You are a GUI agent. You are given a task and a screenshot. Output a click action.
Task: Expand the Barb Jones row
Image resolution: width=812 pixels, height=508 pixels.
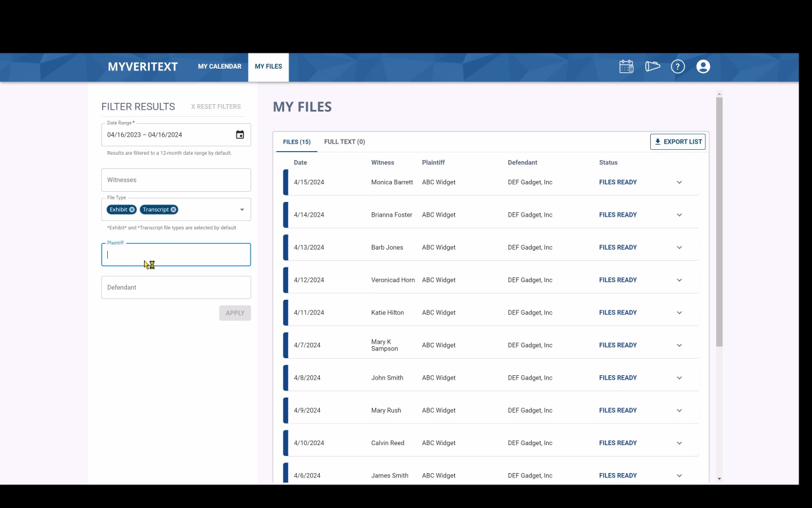click(679, 248)
